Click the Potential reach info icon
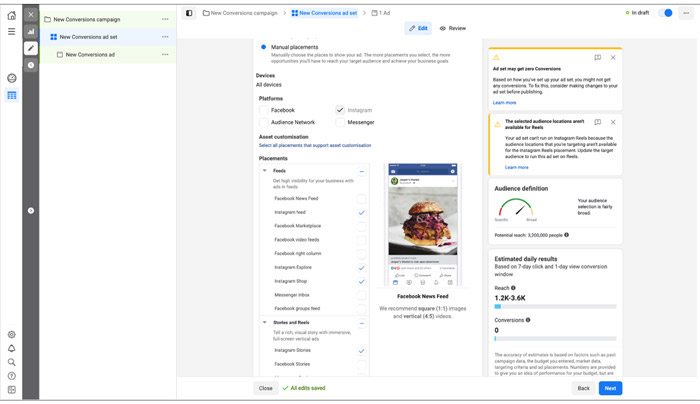 click(567, 235)
